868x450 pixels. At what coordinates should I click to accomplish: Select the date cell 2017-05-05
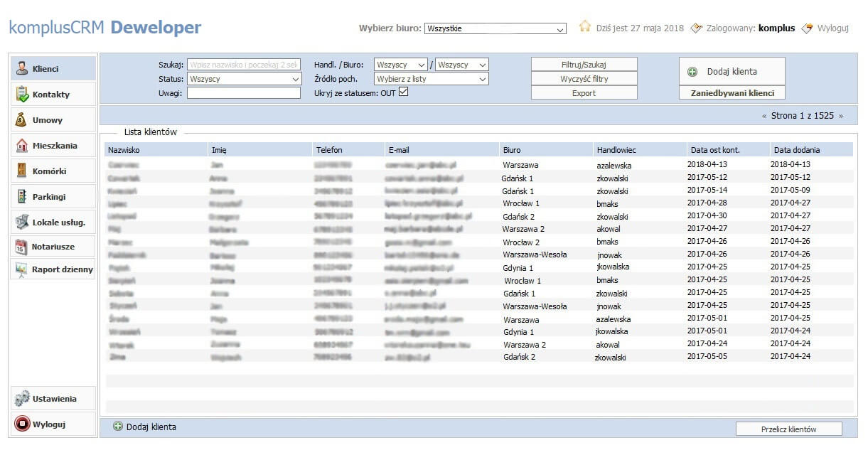tap(707, 357)
